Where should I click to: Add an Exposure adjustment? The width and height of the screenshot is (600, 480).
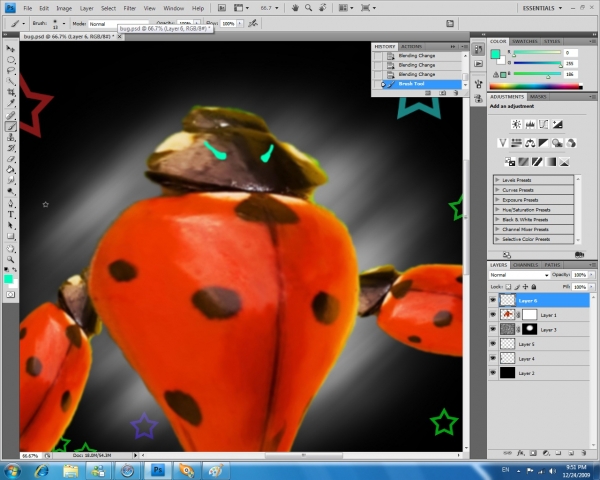557,124
